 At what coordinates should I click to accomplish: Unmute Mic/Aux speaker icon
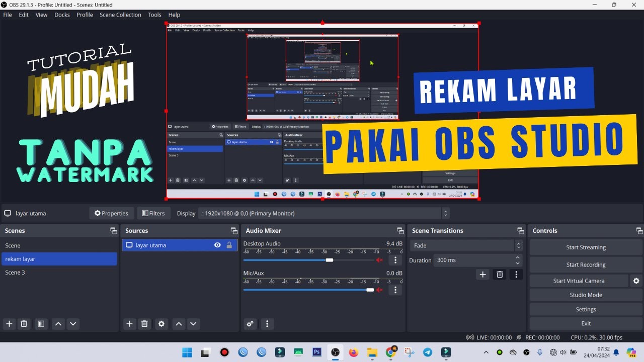[x=379, y=290]
